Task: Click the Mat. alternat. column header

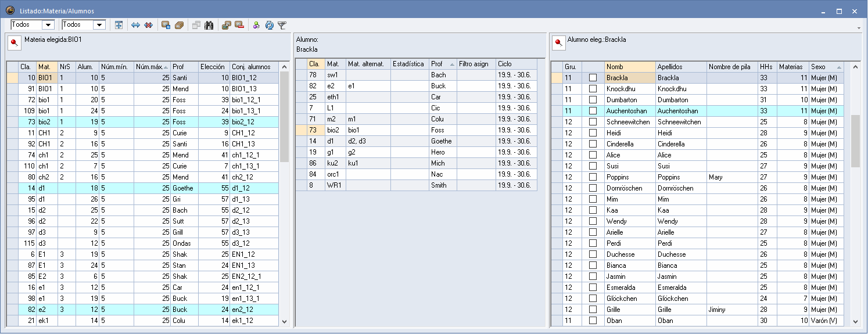Action: (x=368, y=64)
